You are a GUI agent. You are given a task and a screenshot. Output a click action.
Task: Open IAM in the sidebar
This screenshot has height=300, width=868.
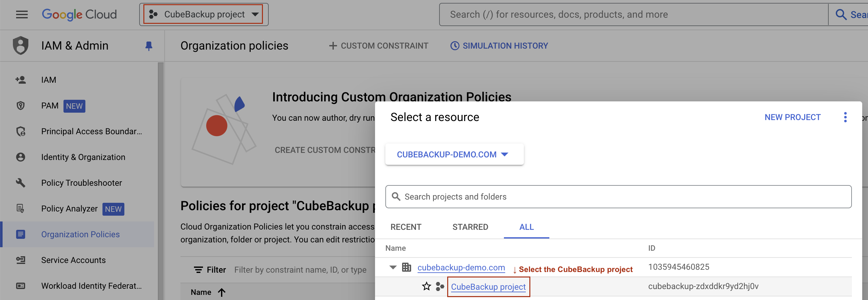click(x=49, y=80)
